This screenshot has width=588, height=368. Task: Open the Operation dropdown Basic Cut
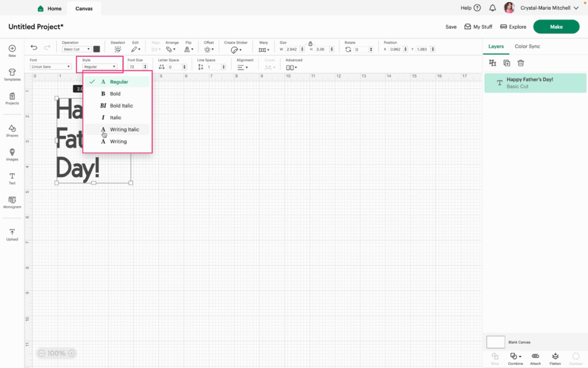[x=76, y=49]
